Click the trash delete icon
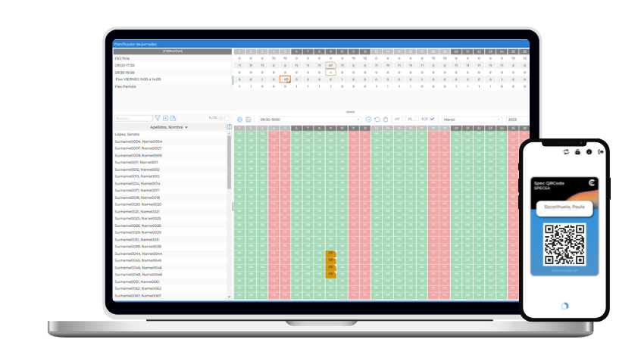 (x=386, y=120)
